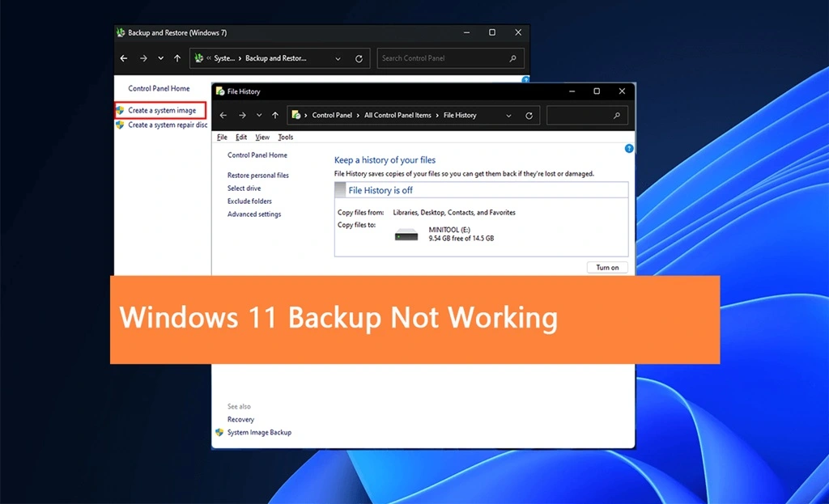Open Select drive link
Image resolution: width=829 pixels, height=504 pixels.
click(244, 188)
